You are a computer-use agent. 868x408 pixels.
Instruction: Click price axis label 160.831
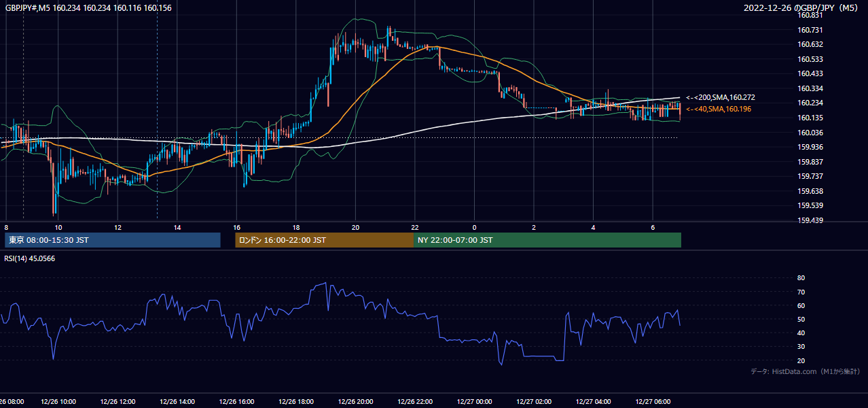(810, 15)
